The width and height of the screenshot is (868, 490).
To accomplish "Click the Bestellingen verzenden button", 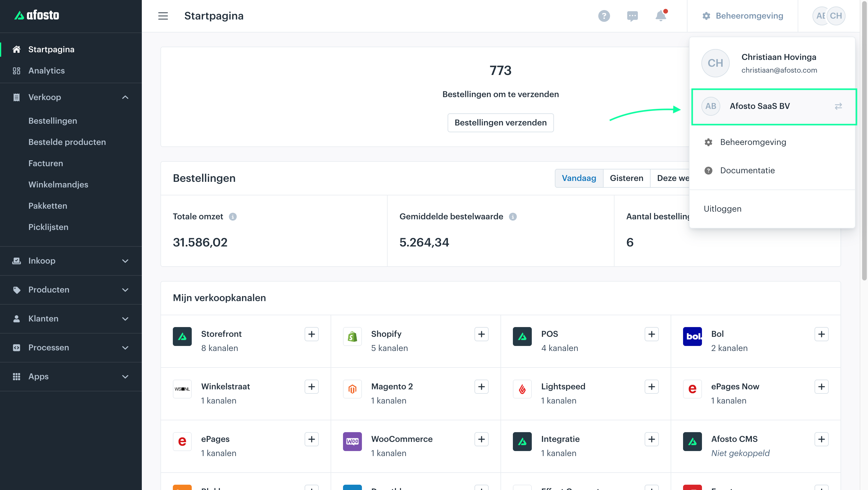I will 500,123.
